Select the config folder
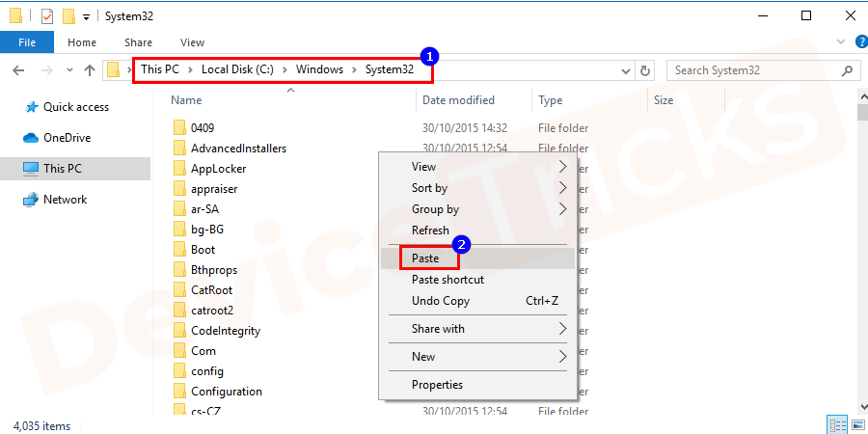Image resolution: width=868 pixels, height=434 pixels. pos(198,371)
